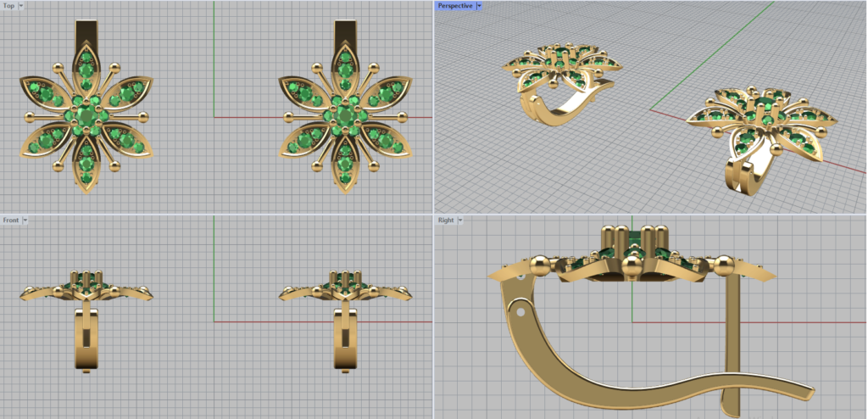The image size is (868, 419).
Task: Activate the Right viewport title label
Action: click(446, 220)
